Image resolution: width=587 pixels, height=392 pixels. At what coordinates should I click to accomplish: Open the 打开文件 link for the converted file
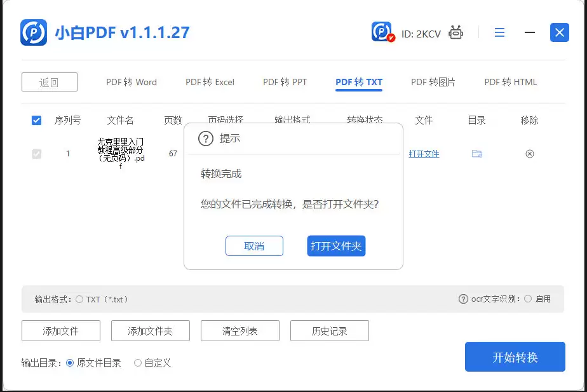(424, 154)
